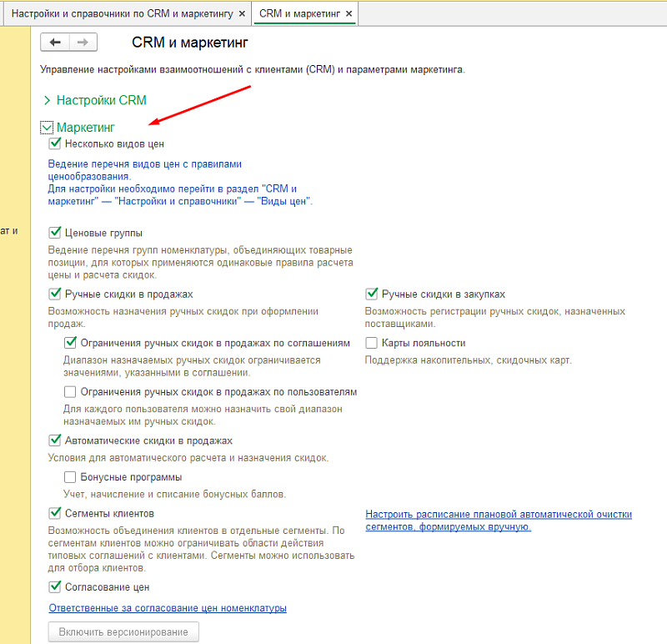The width and height of the screenshot is (667, 644).
Task: Collapse the 'Маркетинг' section
Action: click(x=47, y=128)
